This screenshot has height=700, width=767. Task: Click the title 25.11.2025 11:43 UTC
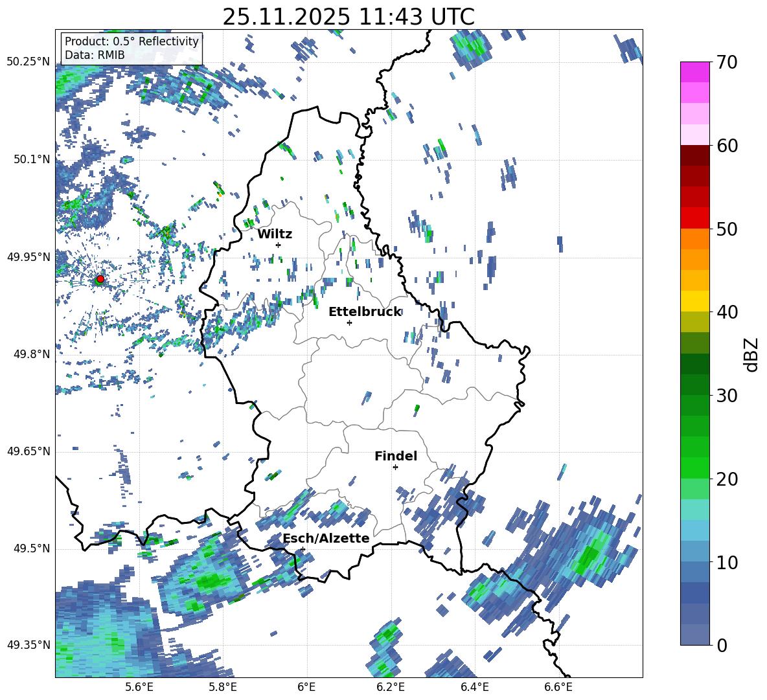pyautogui.click(x=349, y=17)
